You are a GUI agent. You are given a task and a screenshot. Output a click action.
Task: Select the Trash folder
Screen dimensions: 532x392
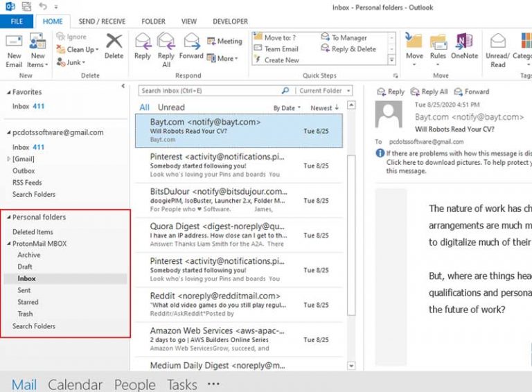(x=25, y=314)
